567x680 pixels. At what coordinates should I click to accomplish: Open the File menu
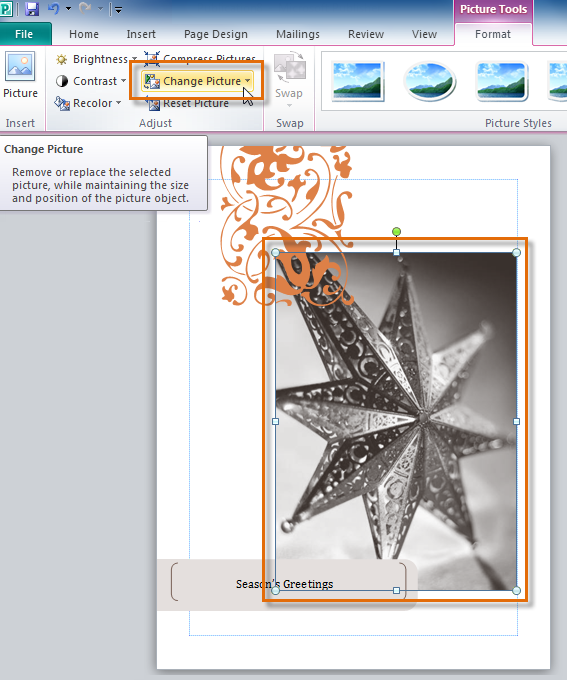coord(24,34)
